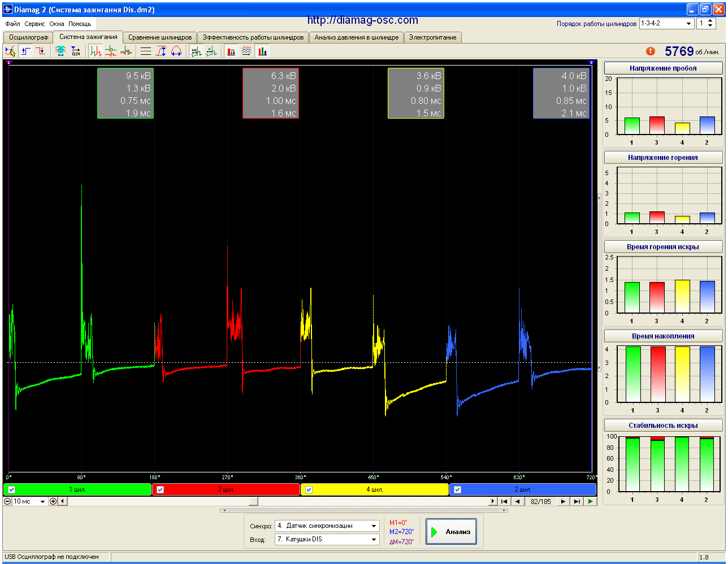Image resolution: width=728 pixels, height=564 pixels.
Task: Switch to Анализ давления в цилиндре tab
Action: pyautogui.click(x=357, y=37)
